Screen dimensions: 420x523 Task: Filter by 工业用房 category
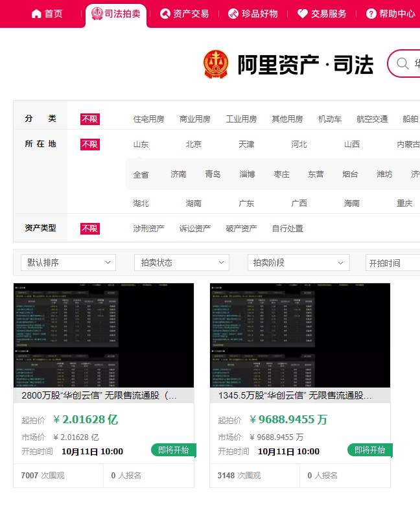point(241,119)
